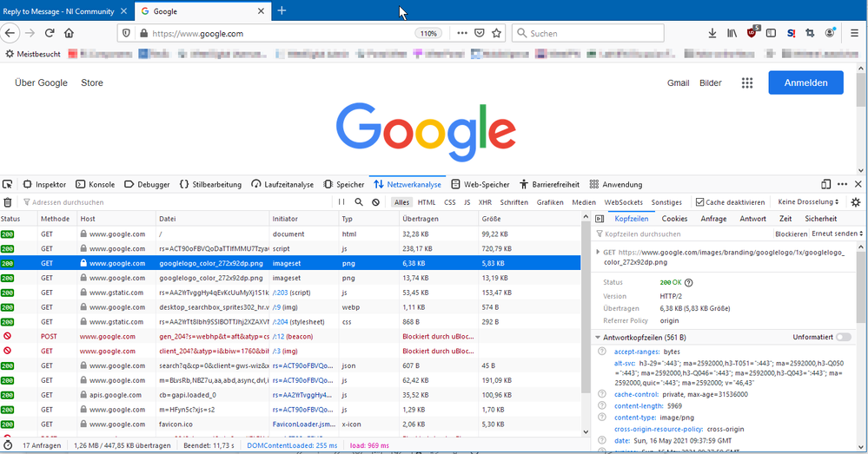Click the browser back arrow button
Screen dimensions: 868x454
pyautogui.click(x=10, y=33)
